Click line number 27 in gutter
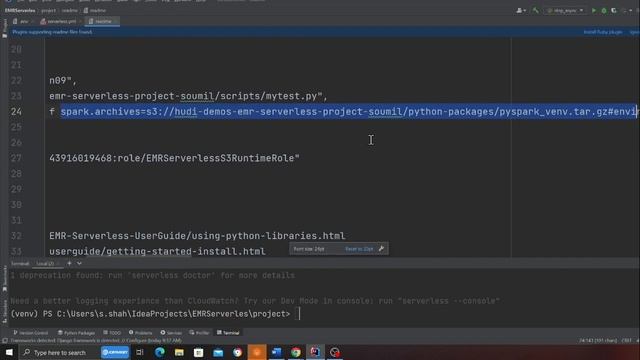The width and height of the screenshot is (640, 360). click(x=16, y=158)
